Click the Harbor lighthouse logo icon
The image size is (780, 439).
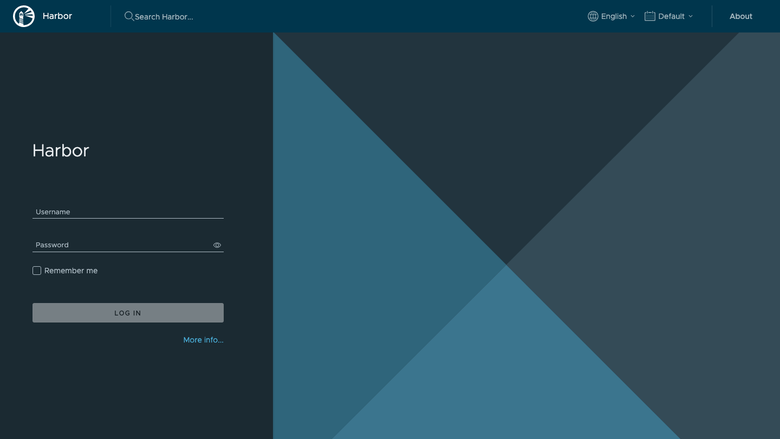[x=24, y=16]
